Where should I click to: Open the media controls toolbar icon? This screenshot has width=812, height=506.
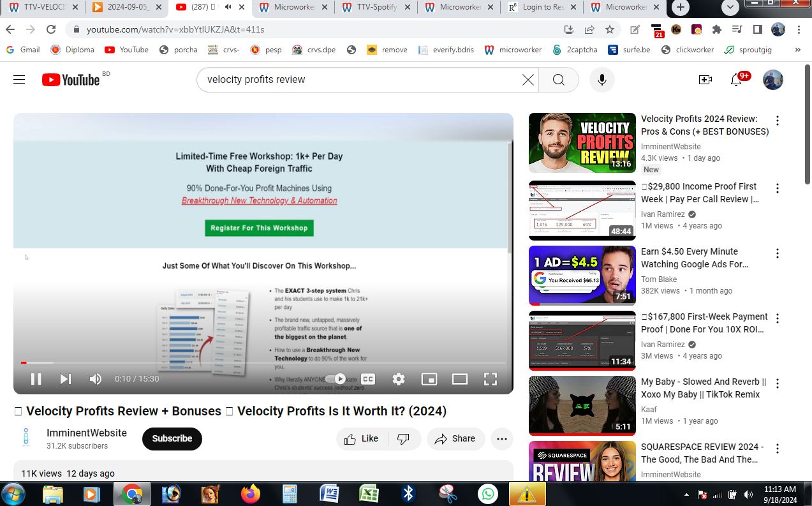point(737,29)
